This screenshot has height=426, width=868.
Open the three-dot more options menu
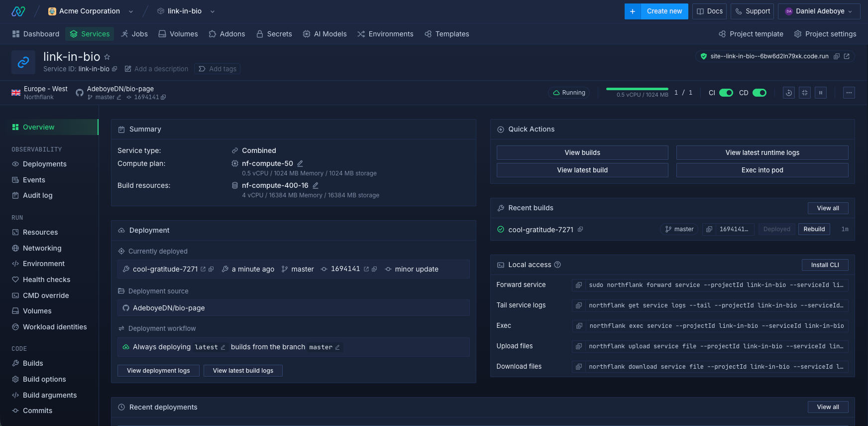pos(849,93)
